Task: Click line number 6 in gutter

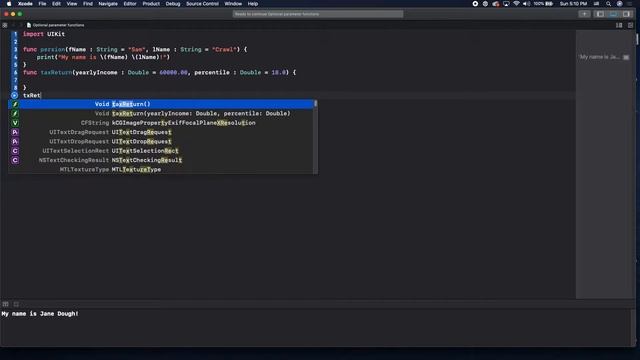Action: click(x=16, y=73)
